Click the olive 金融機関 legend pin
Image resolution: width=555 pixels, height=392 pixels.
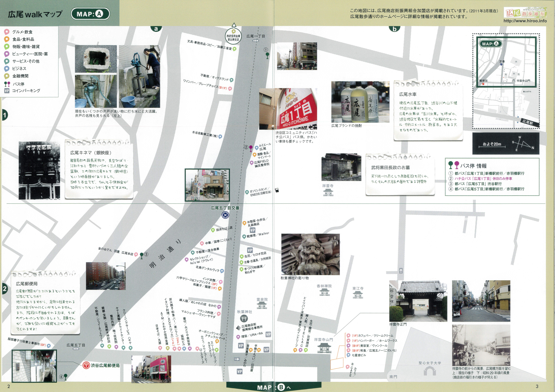(x=7, y=76)
